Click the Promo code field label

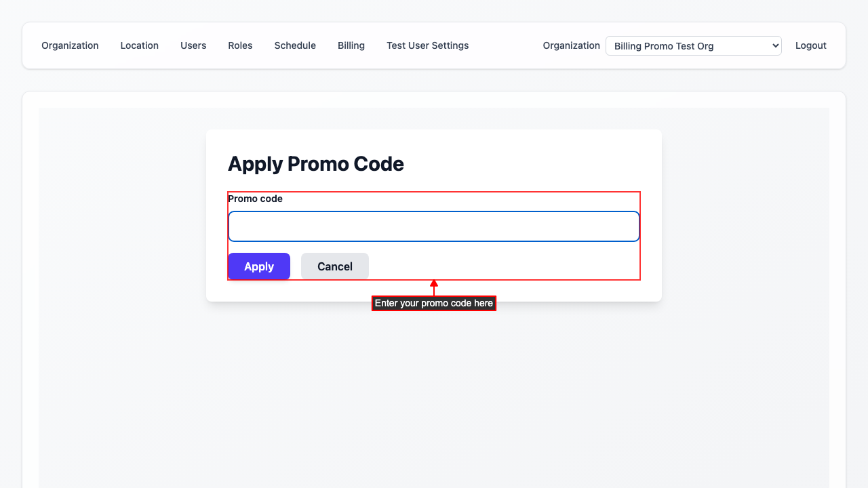coord(255,199)
